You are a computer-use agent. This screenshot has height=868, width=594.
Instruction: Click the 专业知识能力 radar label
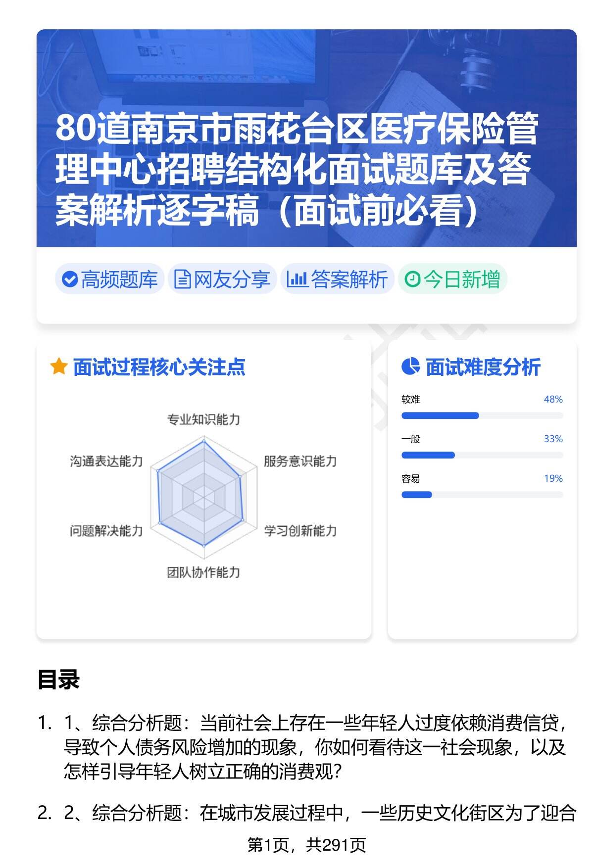203,420
